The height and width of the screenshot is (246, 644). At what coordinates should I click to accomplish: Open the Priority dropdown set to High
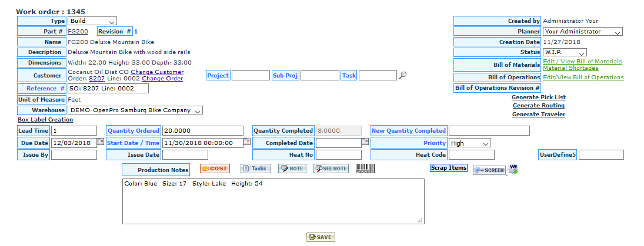469,143
